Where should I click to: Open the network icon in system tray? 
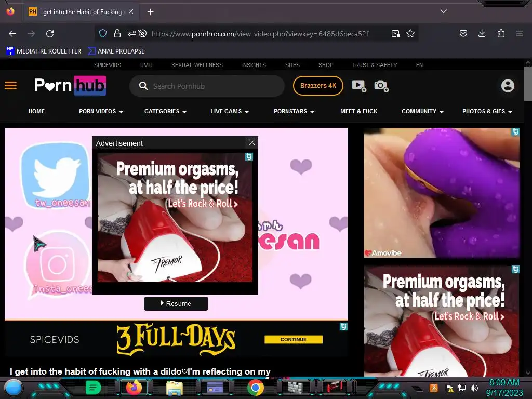(x=462, y=388)
